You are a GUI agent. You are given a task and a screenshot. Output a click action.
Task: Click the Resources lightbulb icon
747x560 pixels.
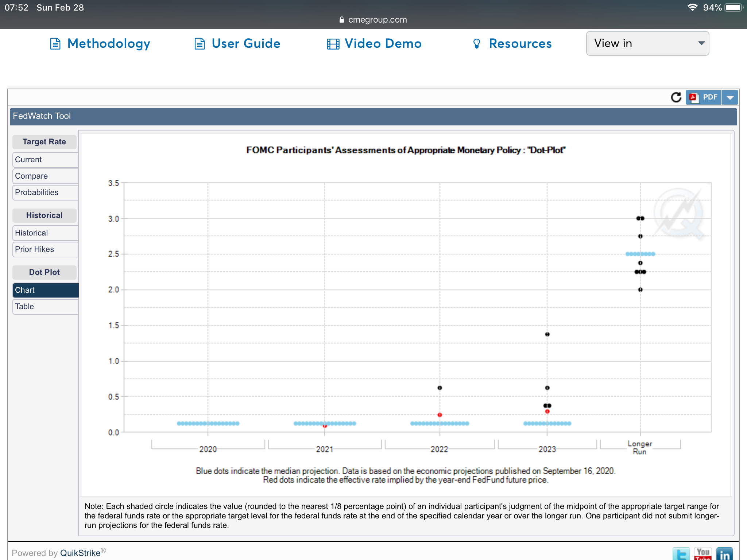click(476, 44)
